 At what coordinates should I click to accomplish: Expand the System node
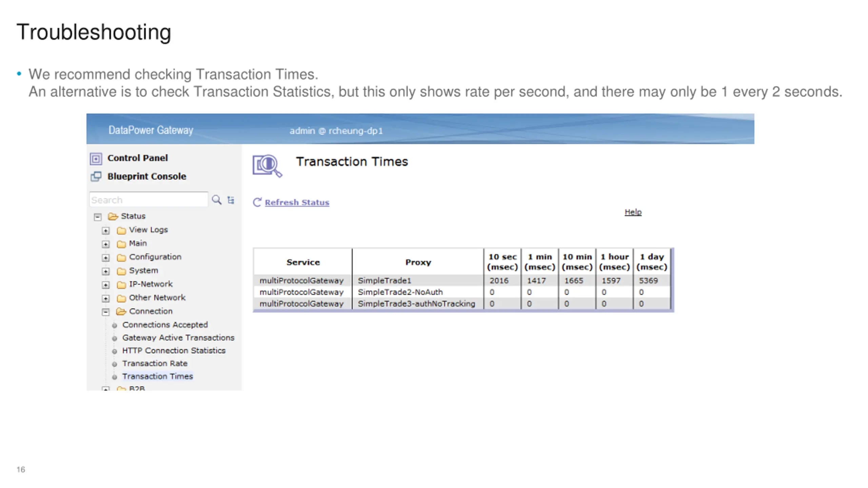(106, 271)
